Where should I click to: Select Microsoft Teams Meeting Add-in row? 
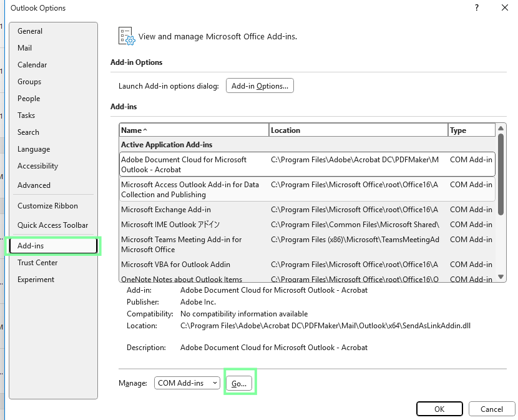(307, 245)
